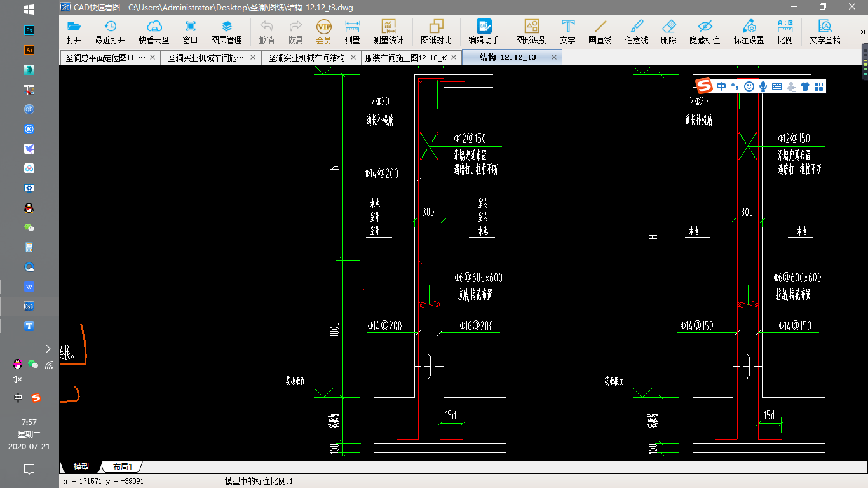Open Sogou skin shirt icon
Screen dimensions: 868x488
805,86
